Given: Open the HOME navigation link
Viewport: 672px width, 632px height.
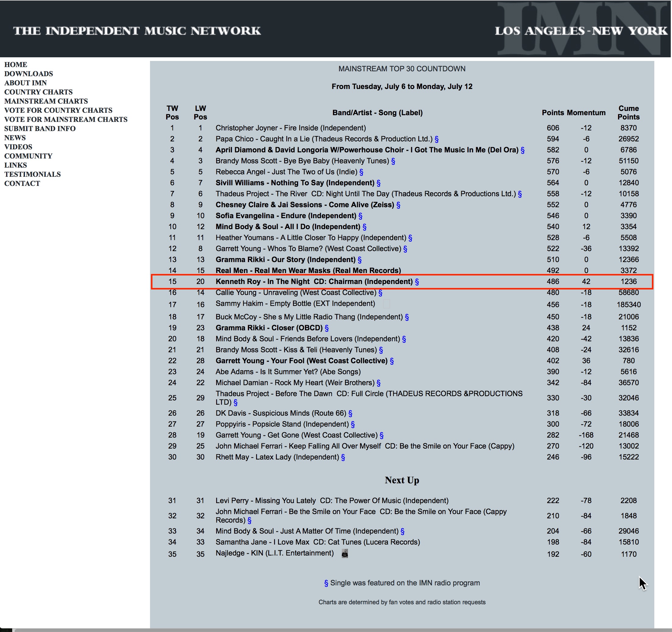Looking at the screenshot, I should pyautogui.click(x=16, y=65).
